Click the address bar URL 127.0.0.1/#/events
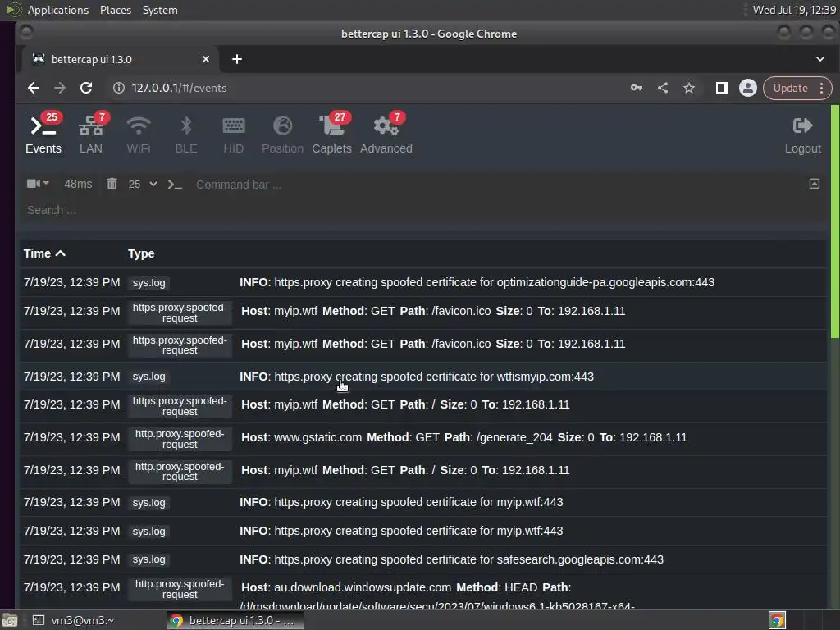This screenshot has width=840, height=630. click(179, 88)
